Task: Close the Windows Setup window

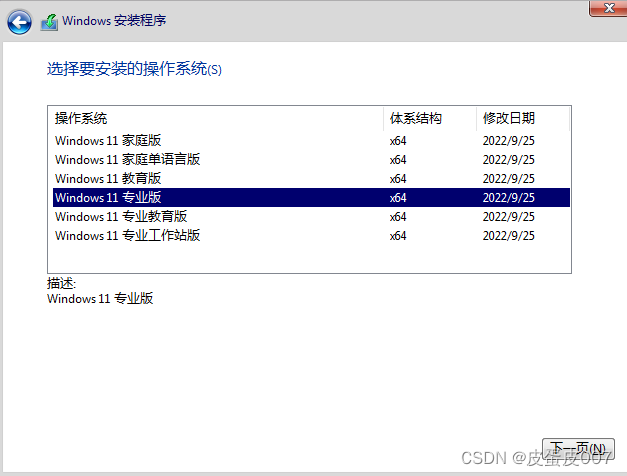Action: tap(609, 8)
